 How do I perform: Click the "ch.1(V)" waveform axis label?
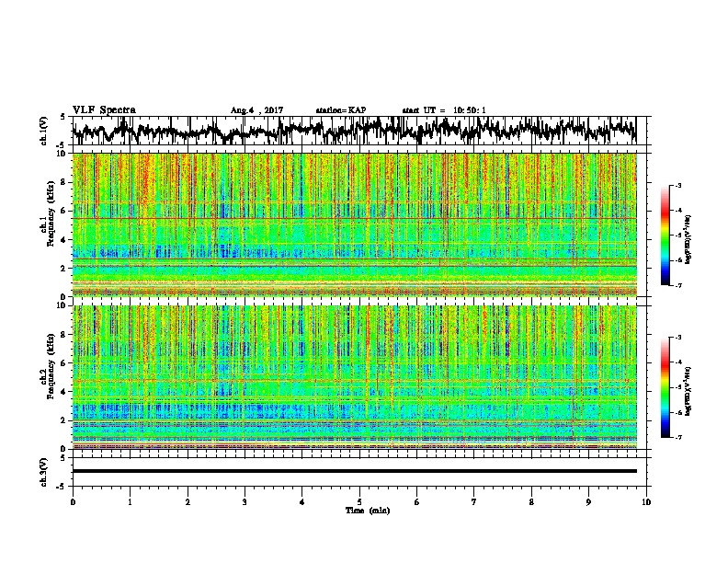pos(44,131)
